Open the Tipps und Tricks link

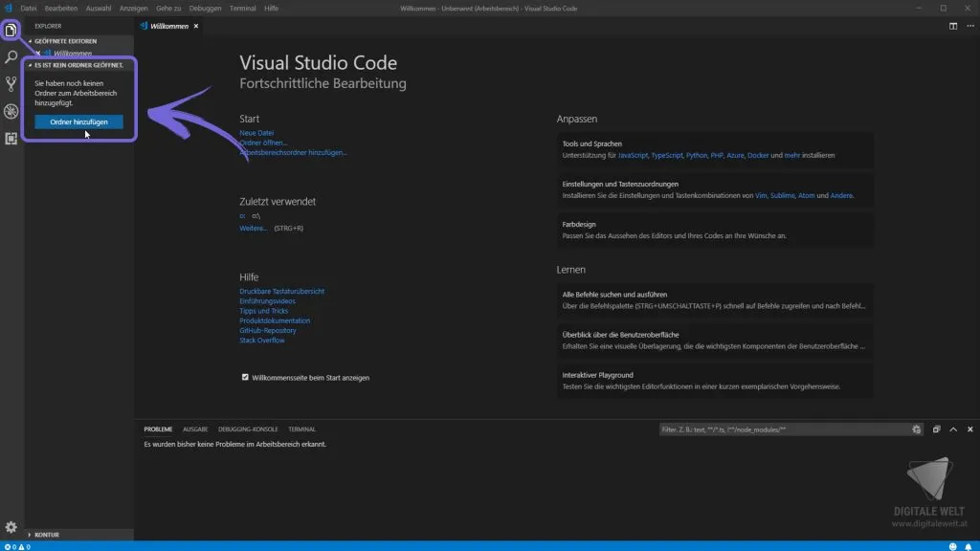point(264,311)
